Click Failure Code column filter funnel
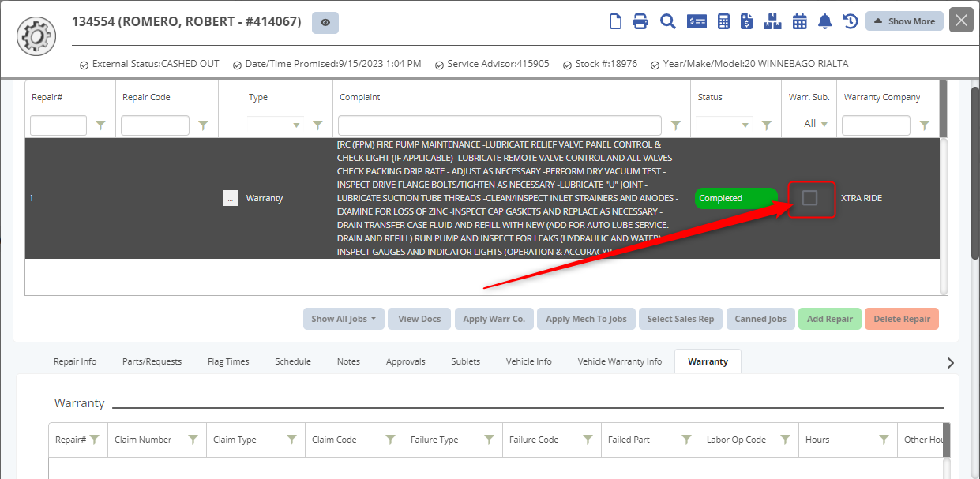The image size is (980, 479). (x=588, y=440)
